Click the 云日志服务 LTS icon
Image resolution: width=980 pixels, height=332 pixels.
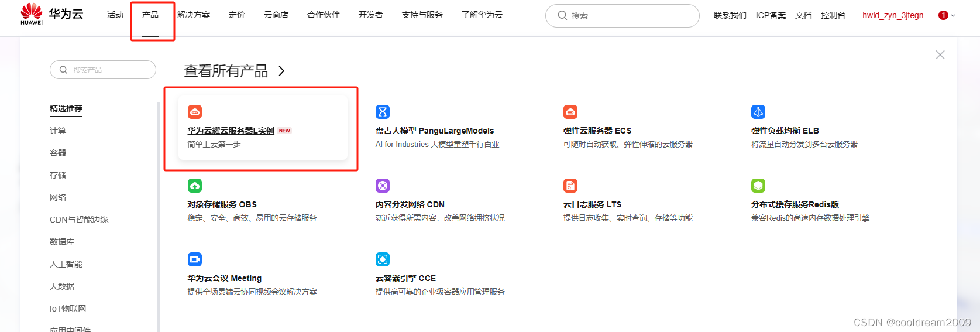tap(570, 185)
